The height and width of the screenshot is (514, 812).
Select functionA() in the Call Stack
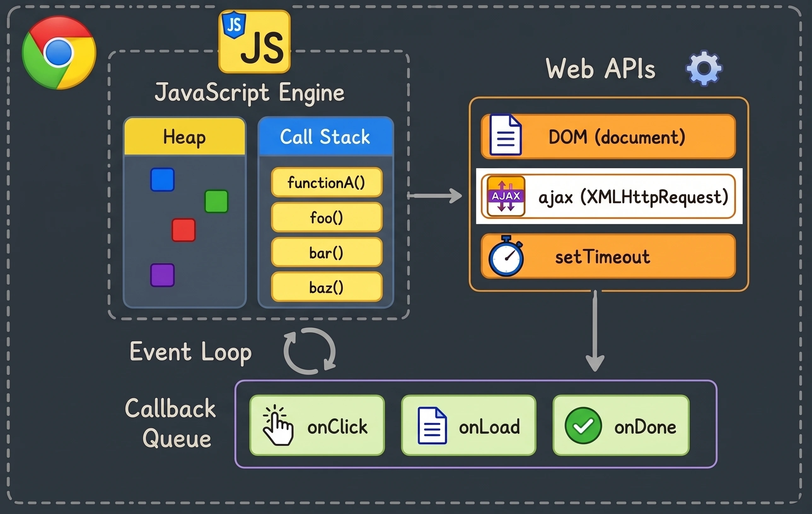pyautogui.click(x=327, y=182)
